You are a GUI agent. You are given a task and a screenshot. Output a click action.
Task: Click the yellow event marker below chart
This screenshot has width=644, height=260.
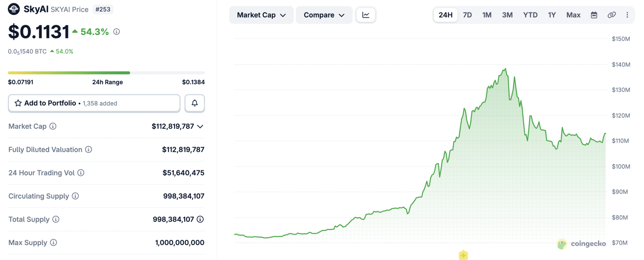(x=463, y=255)
